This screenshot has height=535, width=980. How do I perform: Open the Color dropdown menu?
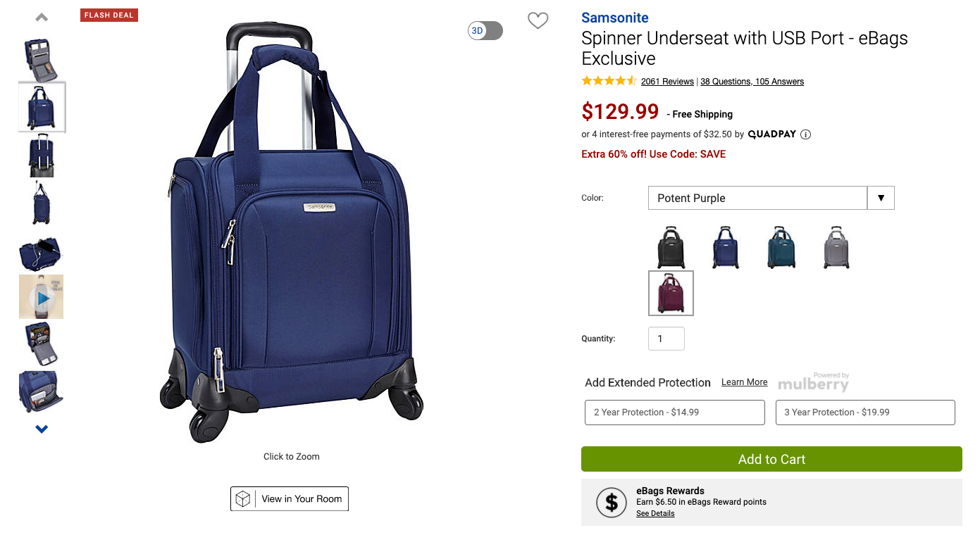click(771, 198)
